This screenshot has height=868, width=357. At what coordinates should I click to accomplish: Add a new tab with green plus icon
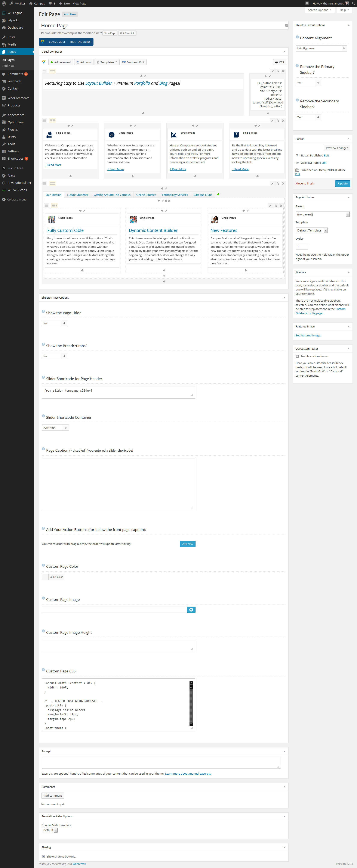click(x=218, y=195)
